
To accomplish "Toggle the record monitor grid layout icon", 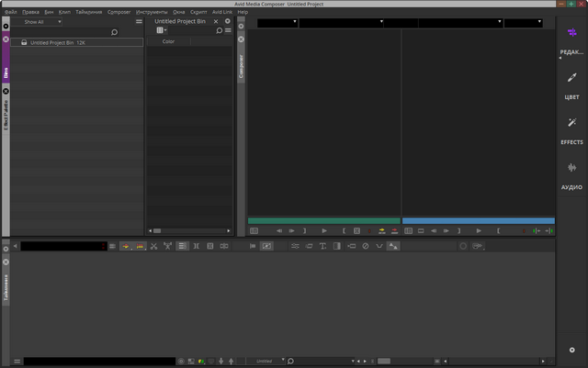I will 408,231.
